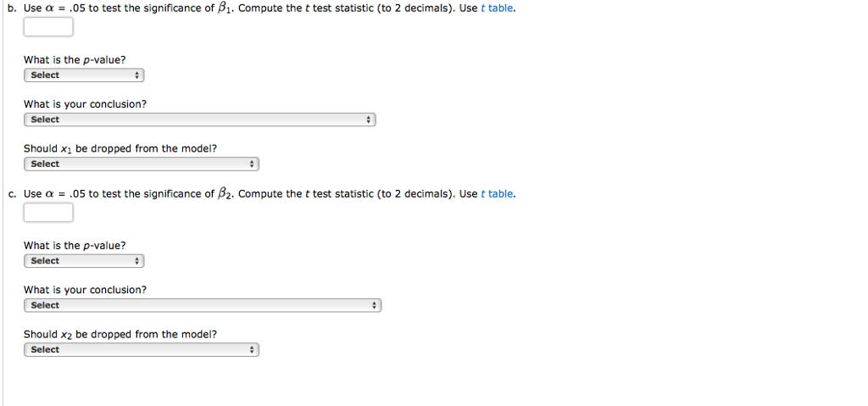Click the t statistic input for β2

coord(48,213)
